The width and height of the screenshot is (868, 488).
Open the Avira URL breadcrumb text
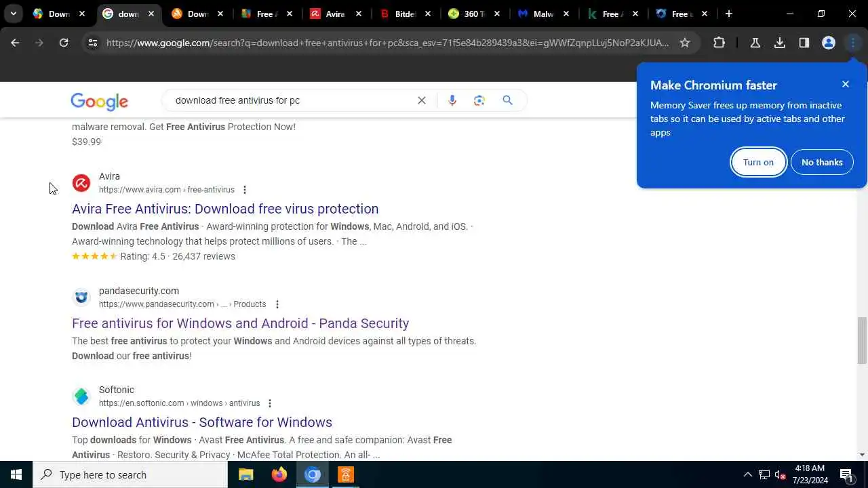pyautogui.click(x=167, y=190)
